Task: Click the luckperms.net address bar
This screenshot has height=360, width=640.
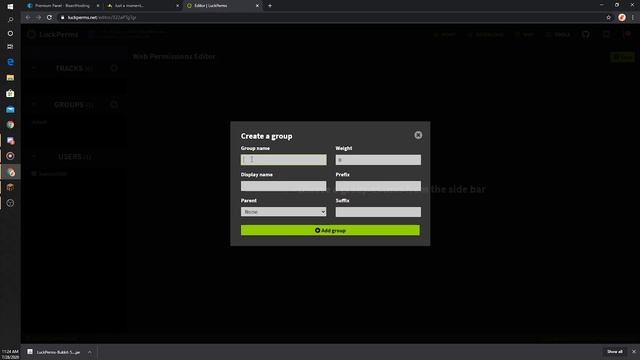Action: (x=331, y=18)
